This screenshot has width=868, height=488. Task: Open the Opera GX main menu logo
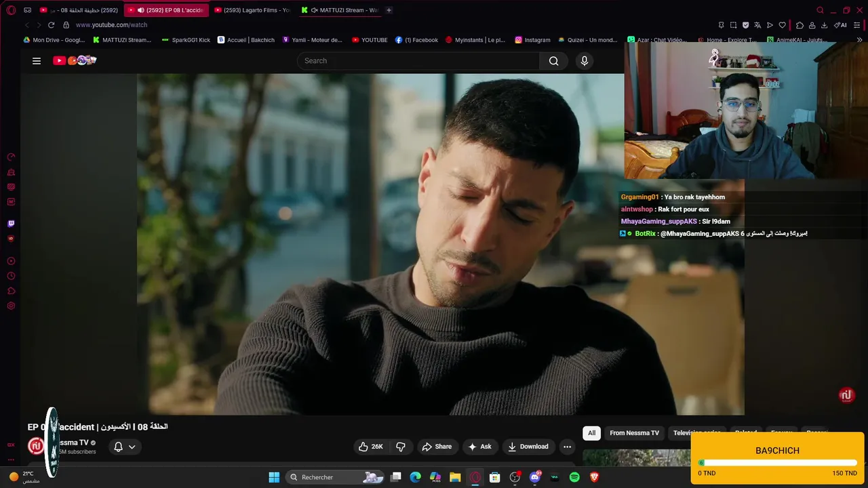11,10
